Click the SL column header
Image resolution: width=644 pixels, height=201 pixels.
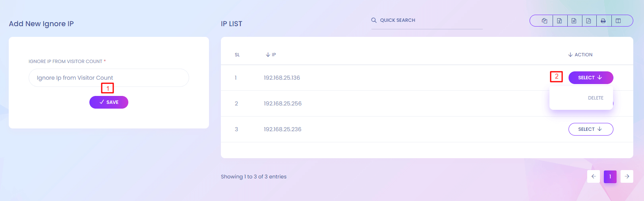tap(237, 55)
